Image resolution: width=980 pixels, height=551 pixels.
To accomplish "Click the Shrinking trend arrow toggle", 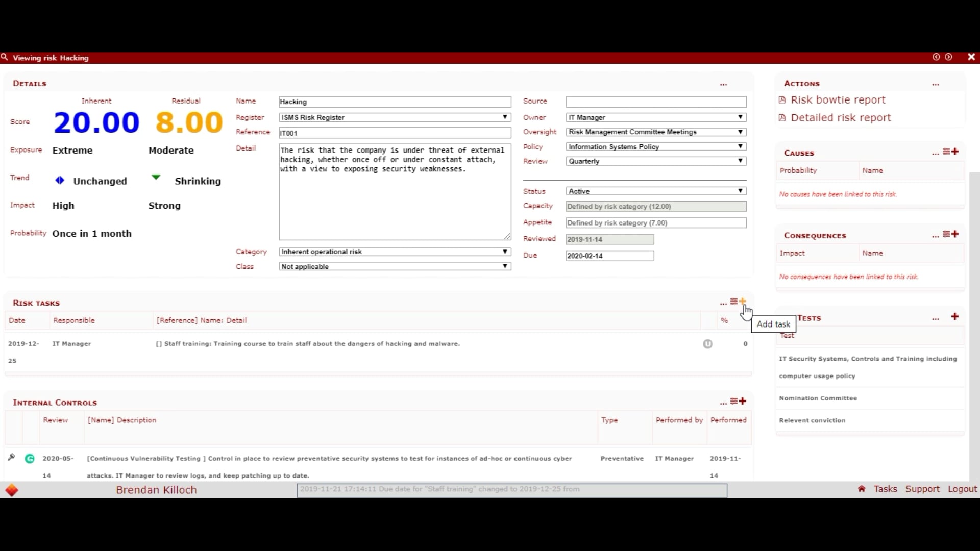I will point(155,178).
